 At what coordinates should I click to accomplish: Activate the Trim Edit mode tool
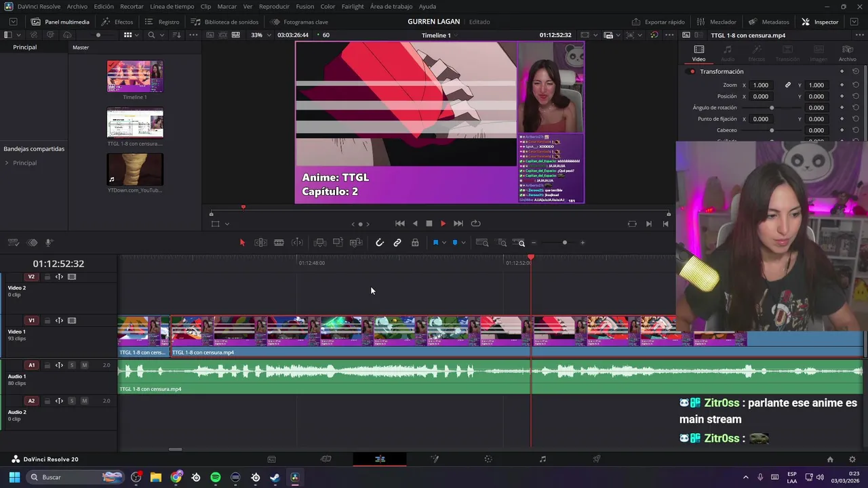coord(260,243)
